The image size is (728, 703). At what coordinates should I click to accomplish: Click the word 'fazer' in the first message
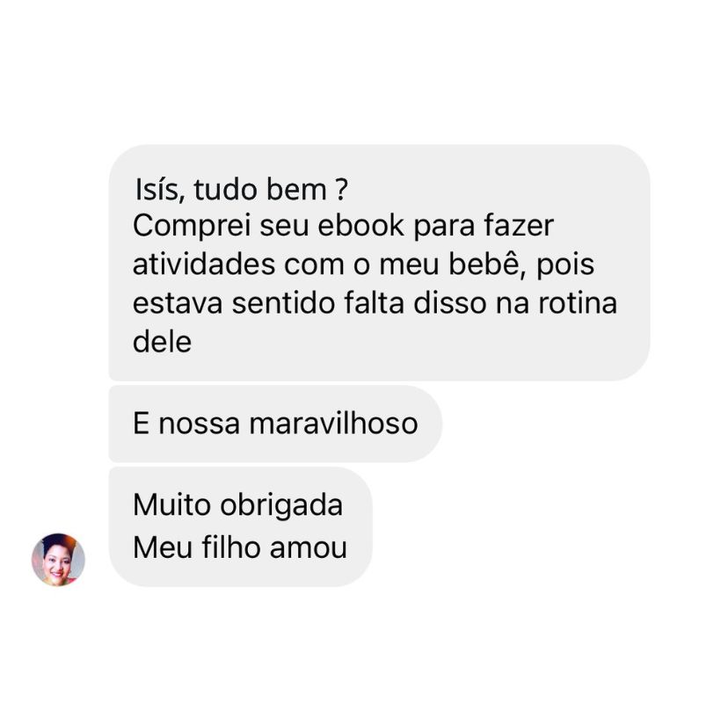519,226
